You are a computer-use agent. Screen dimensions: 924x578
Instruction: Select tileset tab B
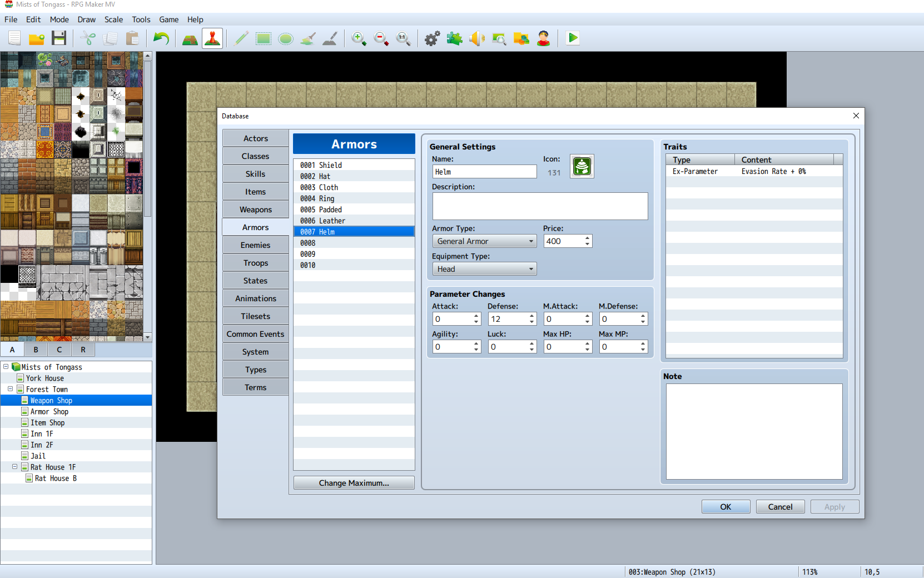(x=36, y=350)
